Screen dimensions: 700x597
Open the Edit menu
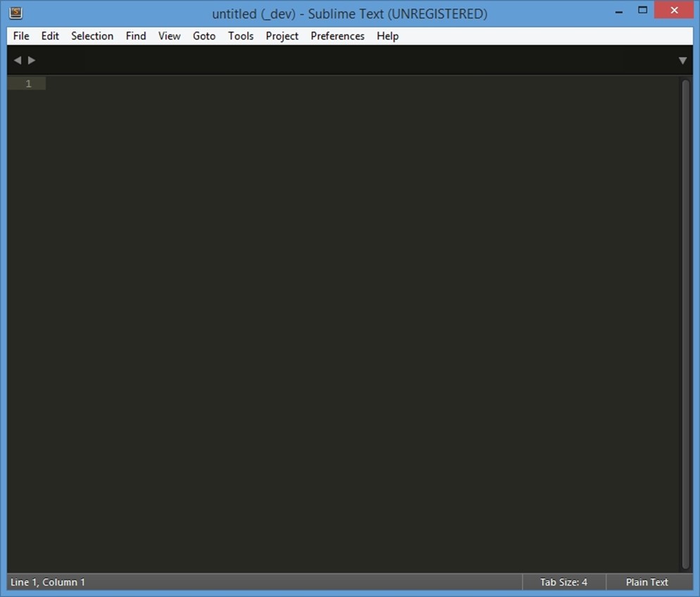pyautogui.click(x=50, y=36)
